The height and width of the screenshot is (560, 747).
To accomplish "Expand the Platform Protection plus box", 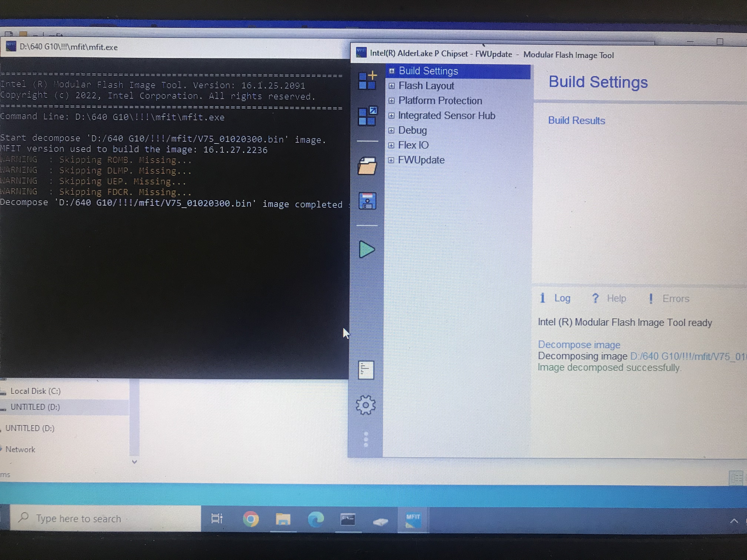I will pyautogui.click(x=391, y=101).
